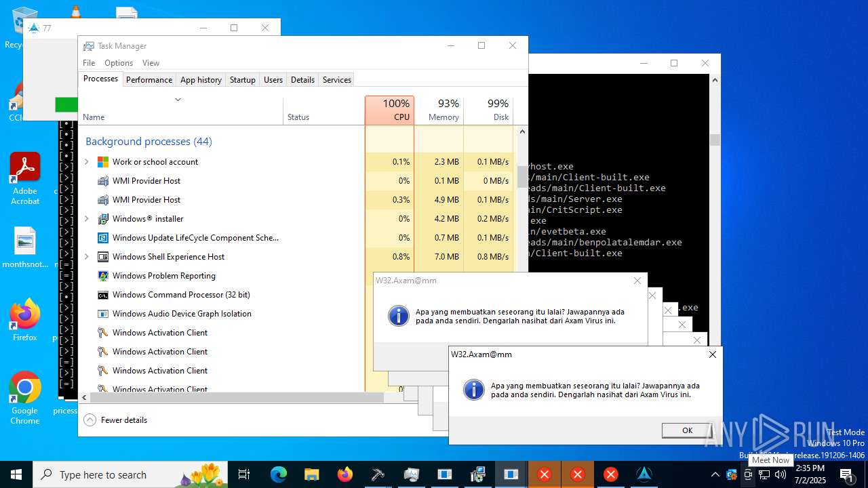The height and width of the screenshot is (488, 868).
Task: Click Work or school account icon
Action: tap(103, 162)
